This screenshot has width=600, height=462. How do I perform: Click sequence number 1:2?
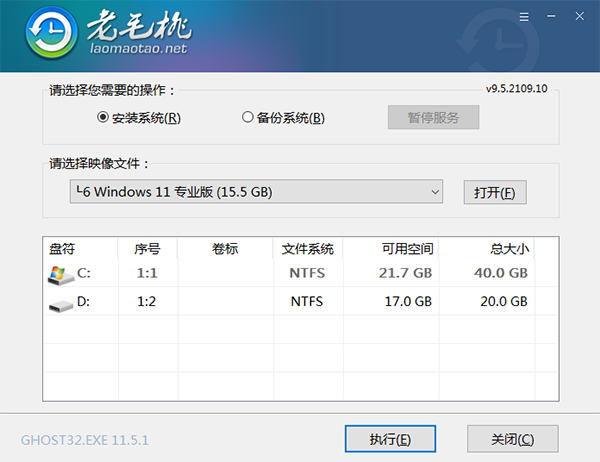tap(147, 302)
